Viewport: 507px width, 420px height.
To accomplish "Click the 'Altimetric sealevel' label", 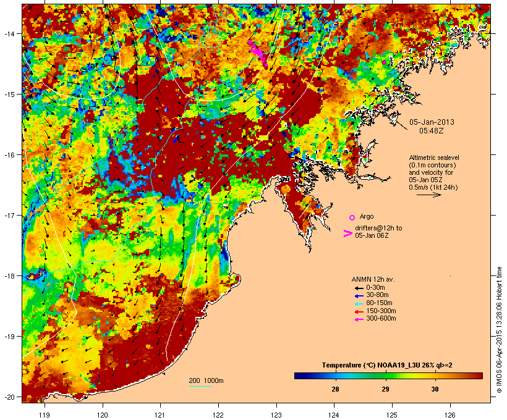I will click(434, 157).
